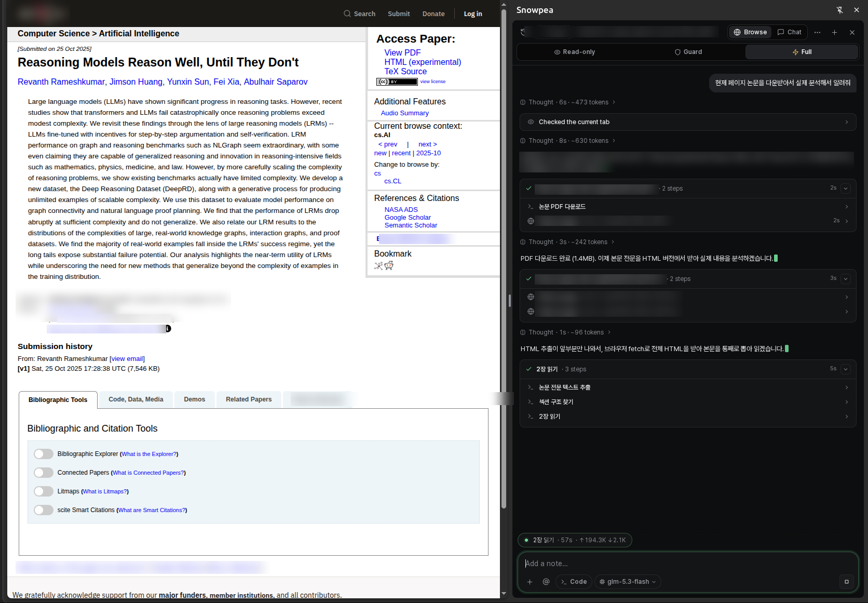Click the 'Add a note...' input field
The image size is (868, 603).
[x=688, y=564]
